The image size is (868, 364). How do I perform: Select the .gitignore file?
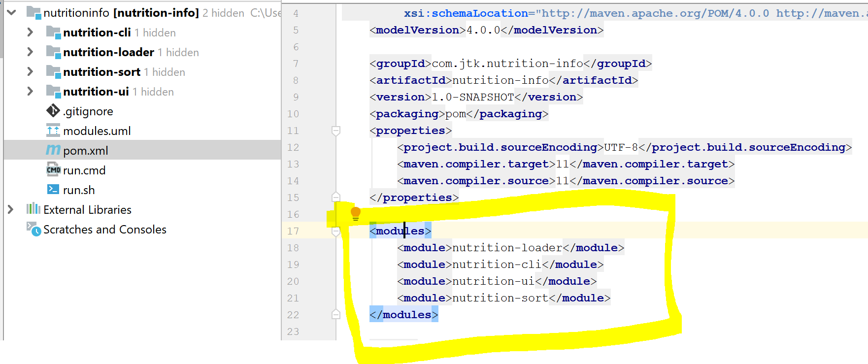pos(88,111)
